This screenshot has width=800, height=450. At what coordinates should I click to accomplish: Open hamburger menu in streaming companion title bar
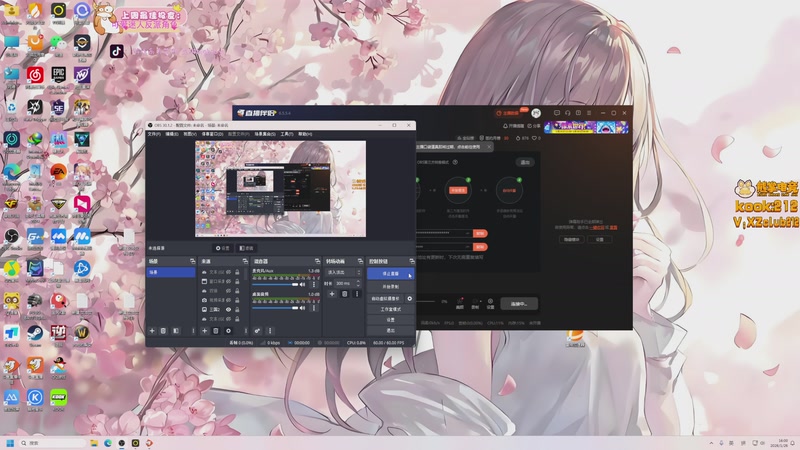(589, 113)
